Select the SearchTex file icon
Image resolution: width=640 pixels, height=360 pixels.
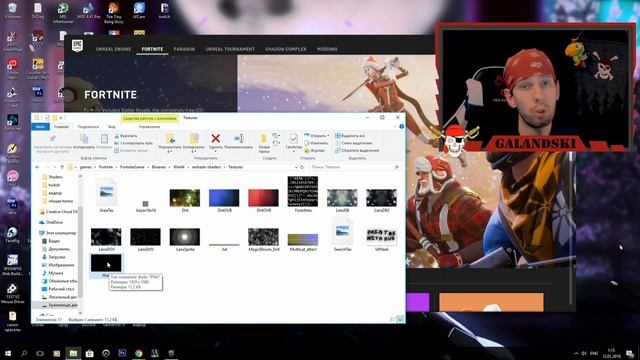(x=342, y=231)
